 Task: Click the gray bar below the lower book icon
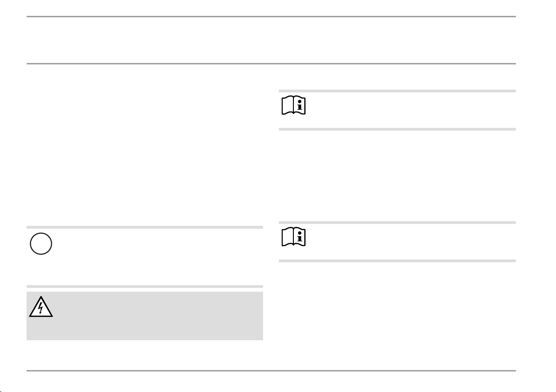pyautogui.click(x=397, y=261)
